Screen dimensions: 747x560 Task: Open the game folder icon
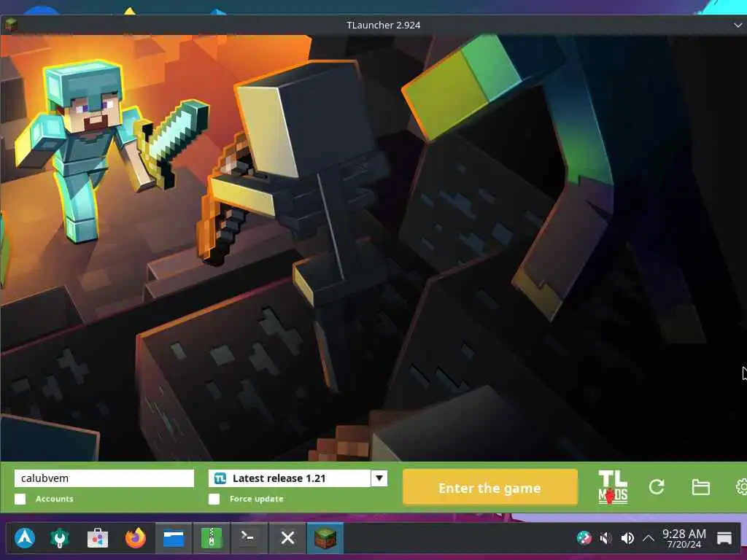[701, 486]
